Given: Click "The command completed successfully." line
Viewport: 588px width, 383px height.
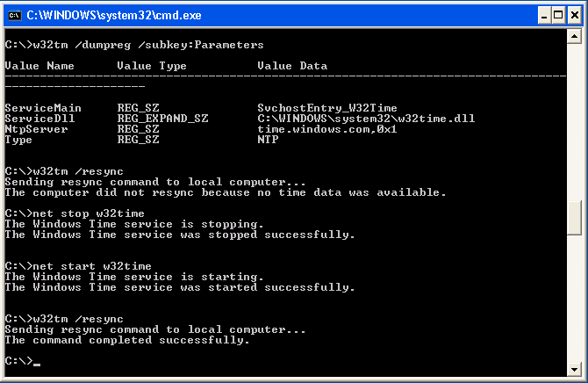Looking at the screenshot, I should click(127, 340).
